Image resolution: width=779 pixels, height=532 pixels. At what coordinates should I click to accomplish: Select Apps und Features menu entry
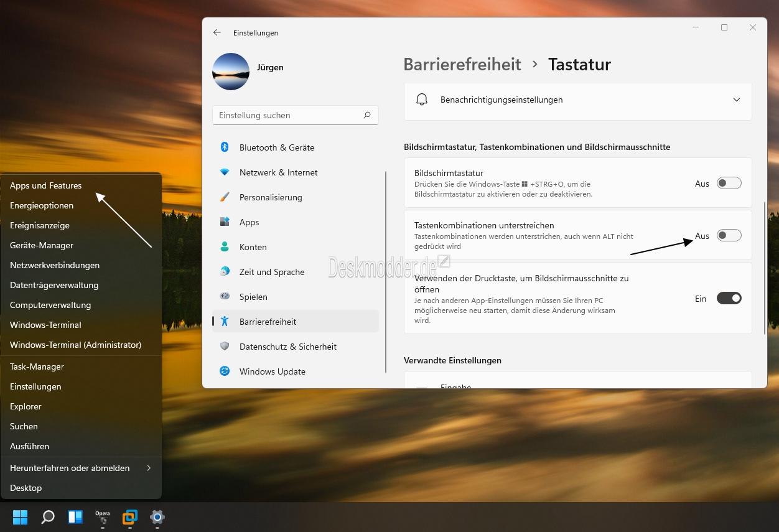click(x=82, y=185)
